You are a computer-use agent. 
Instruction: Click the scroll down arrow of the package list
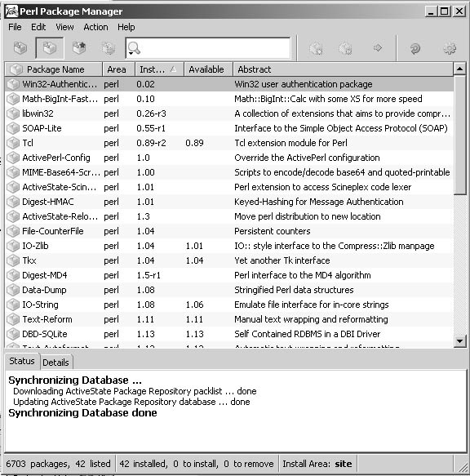[x=459, y=341]
